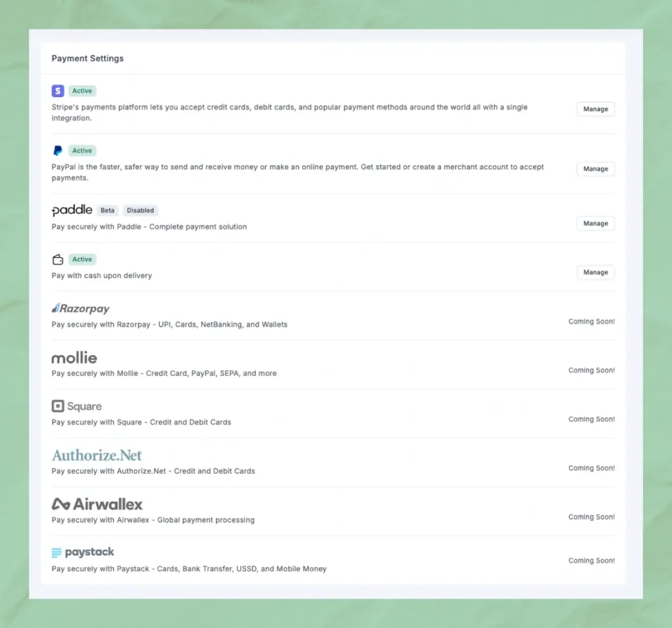
Task: Open Manage for Stripe payments
Action: [x=595, y=109]
